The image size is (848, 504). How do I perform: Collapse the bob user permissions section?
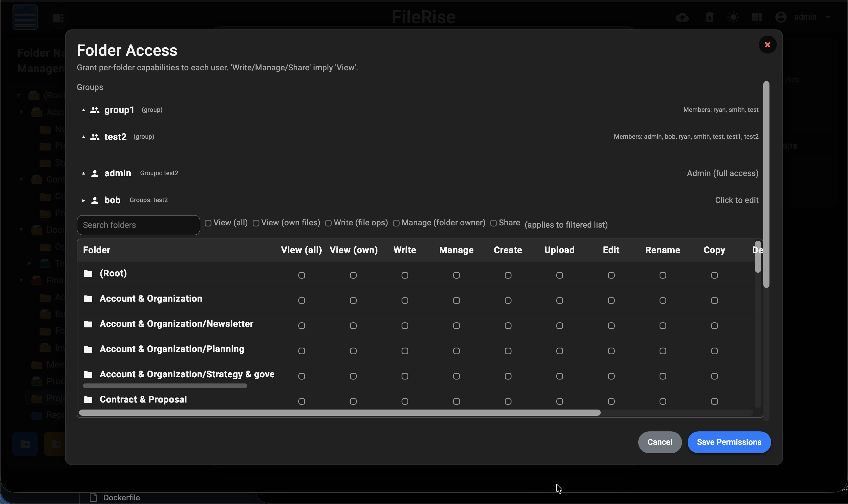[84, 200]
